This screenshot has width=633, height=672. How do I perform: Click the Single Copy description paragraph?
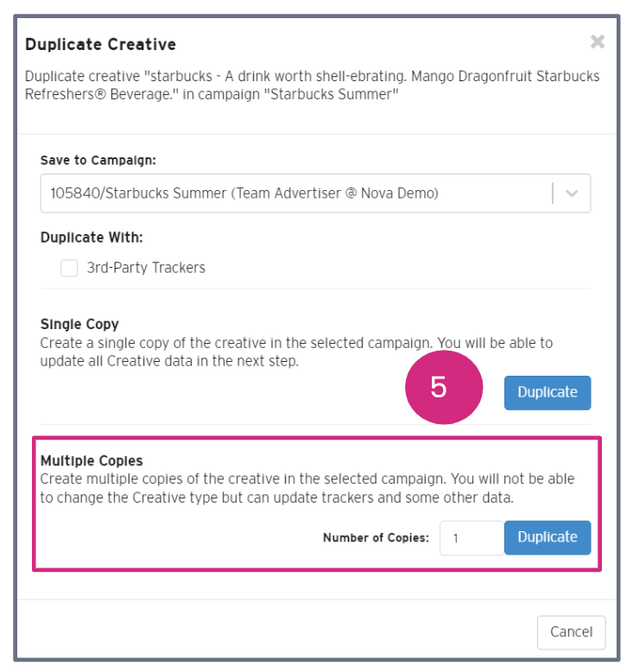(296, 352)
